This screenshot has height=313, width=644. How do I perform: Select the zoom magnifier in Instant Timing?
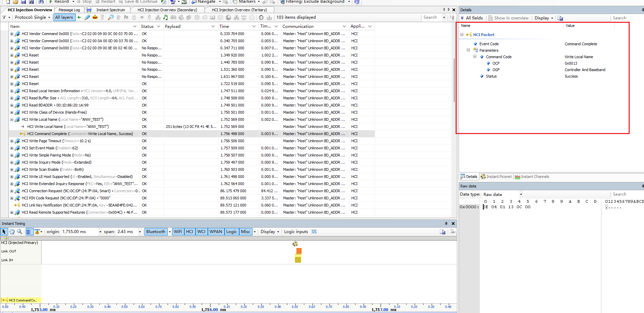click(x=20, y=232)
